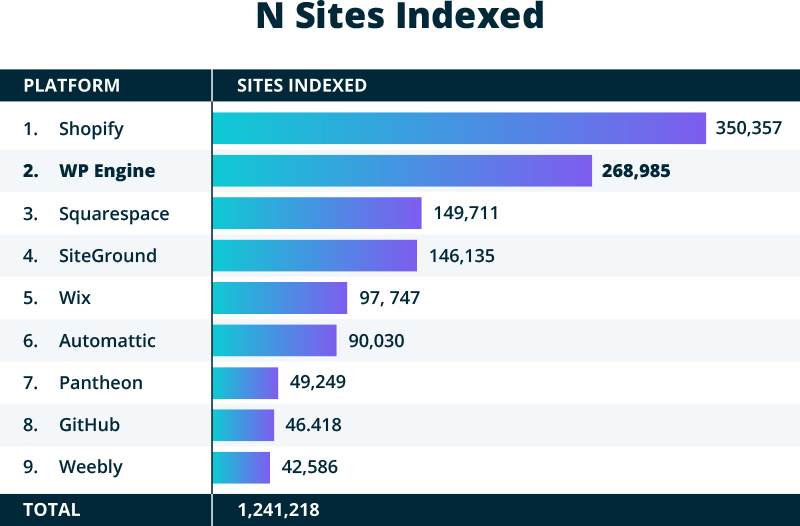This screenshot has height=526, width=800.
Task: Click the SITES INDEXED column header
Action: 302,85
